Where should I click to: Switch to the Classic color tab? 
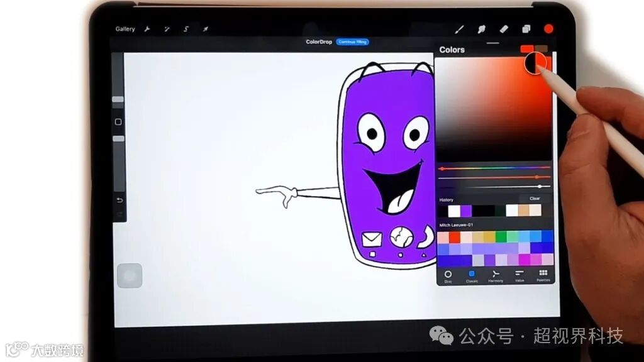[472, 277]
